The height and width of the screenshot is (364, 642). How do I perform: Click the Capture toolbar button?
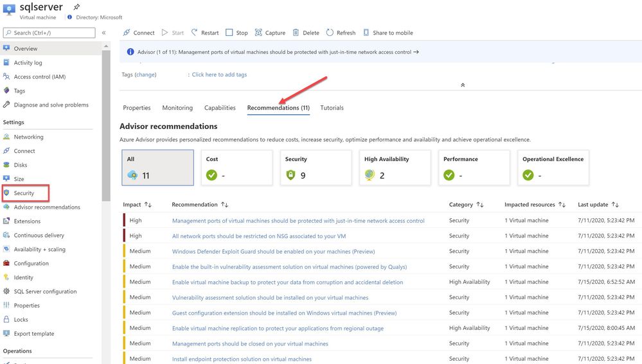click(x=270, y=33)
